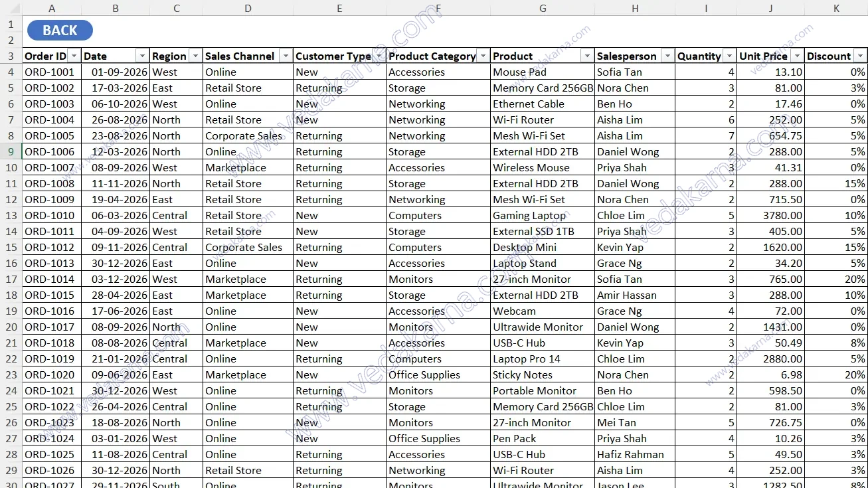Screen dimensions: 868x488
Task: Click the Amir Hassan salesperson cell
Action: coord(635,295)
